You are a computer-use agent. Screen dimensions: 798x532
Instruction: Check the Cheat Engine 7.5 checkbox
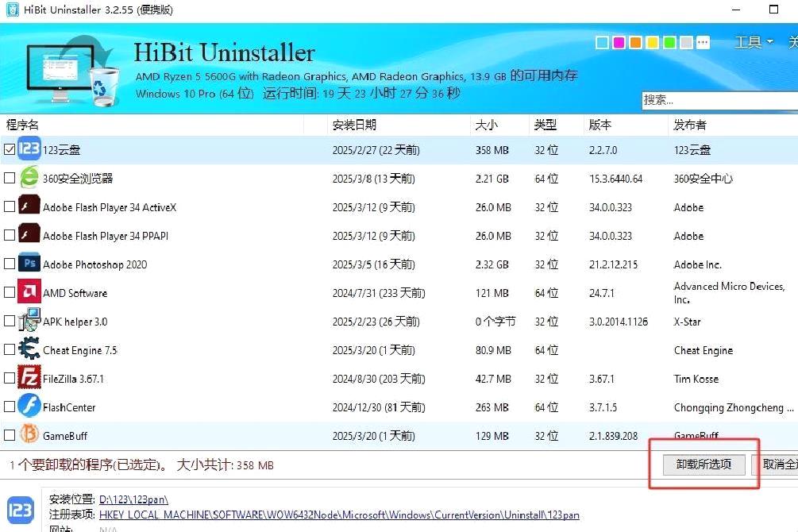coord(10,349)
